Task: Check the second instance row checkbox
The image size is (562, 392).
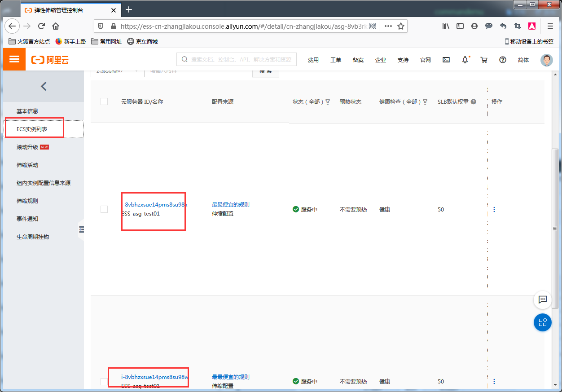Action: click(104, 381)
